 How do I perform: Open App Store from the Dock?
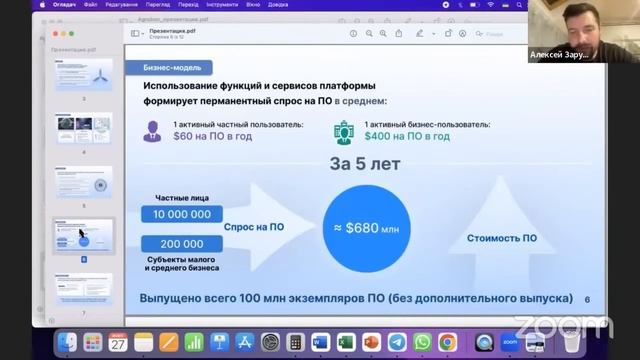(x=244, y=342)
